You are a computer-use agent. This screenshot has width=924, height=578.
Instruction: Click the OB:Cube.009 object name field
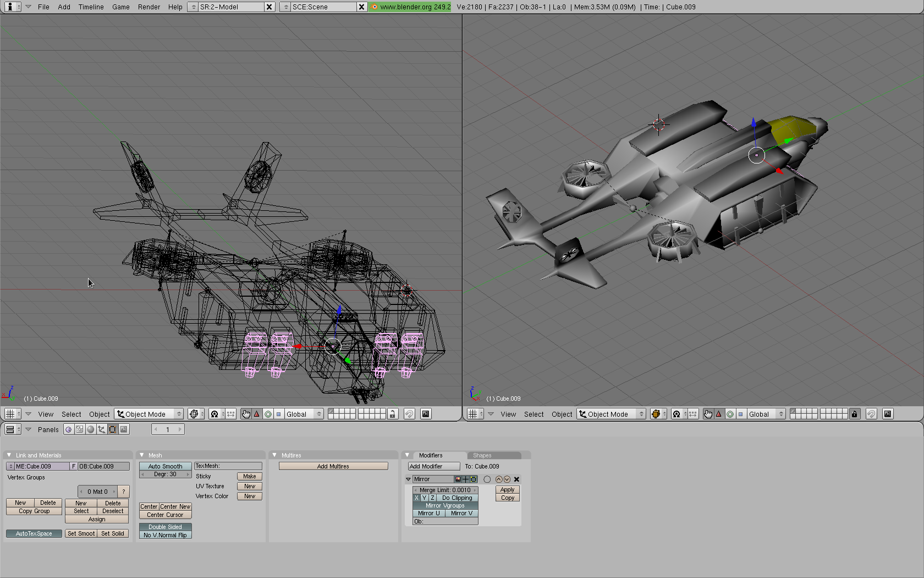pyautogui.click(x=103, y=466)
